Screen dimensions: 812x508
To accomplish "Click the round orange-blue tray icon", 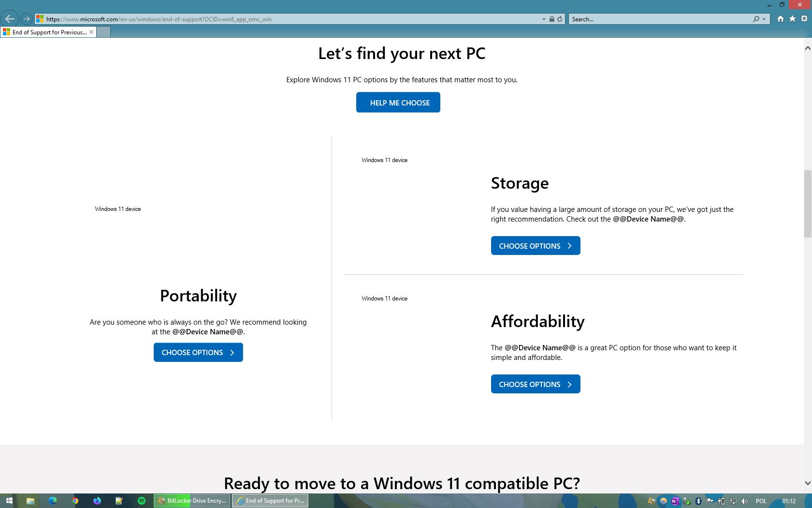I will (664, 501).
